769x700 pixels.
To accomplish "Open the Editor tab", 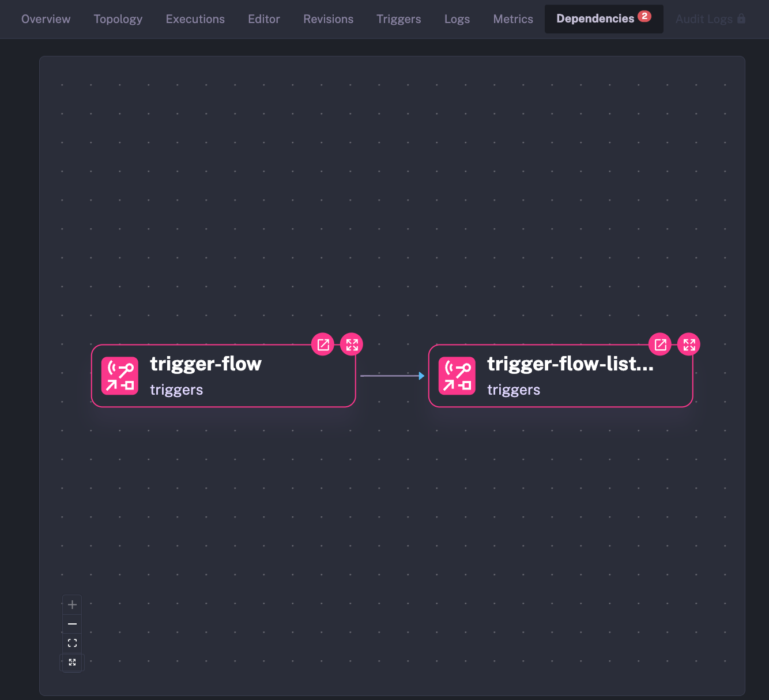I will (263, 19).
